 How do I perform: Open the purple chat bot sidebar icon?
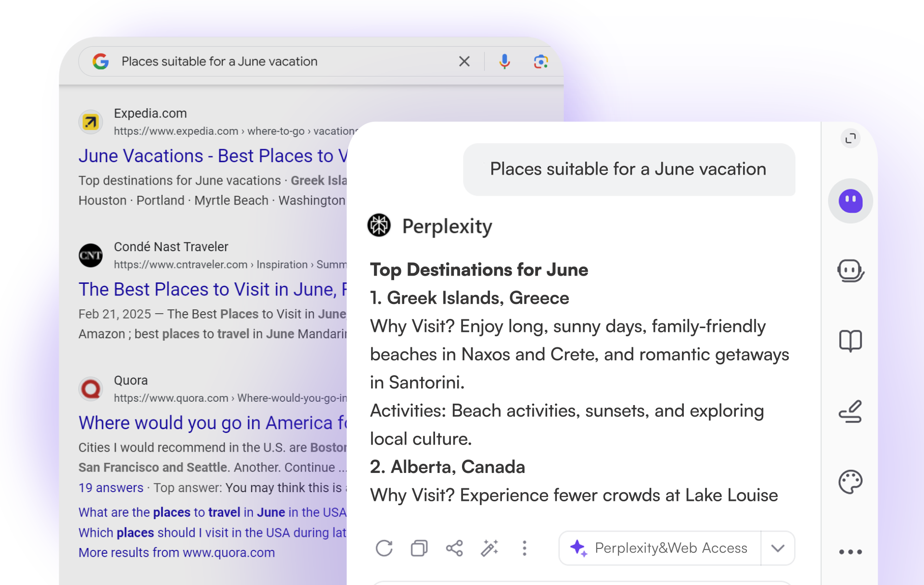850,201
